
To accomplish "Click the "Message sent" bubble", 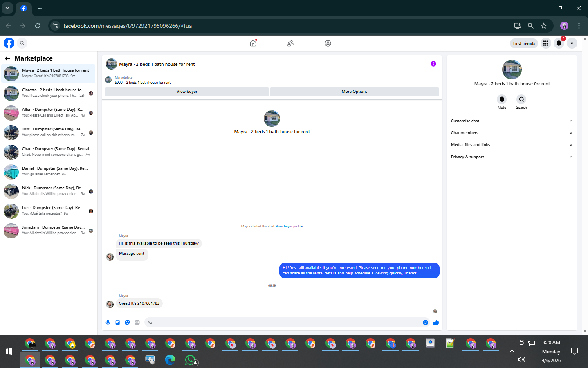I will tap(132, 254).
